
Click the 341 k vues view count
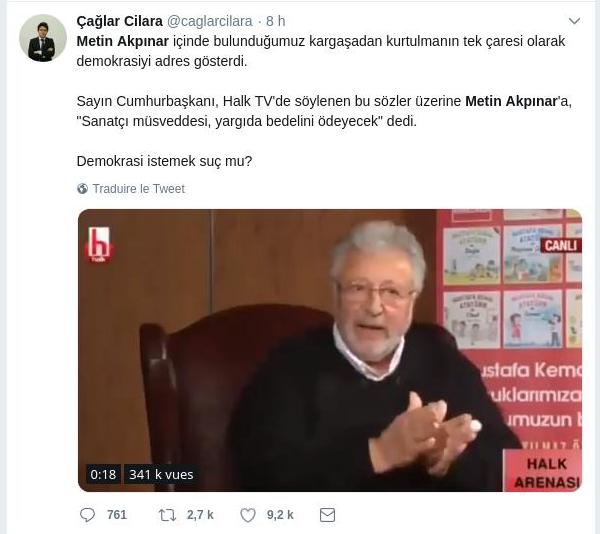pyautogui.click(x=161, y=474)
